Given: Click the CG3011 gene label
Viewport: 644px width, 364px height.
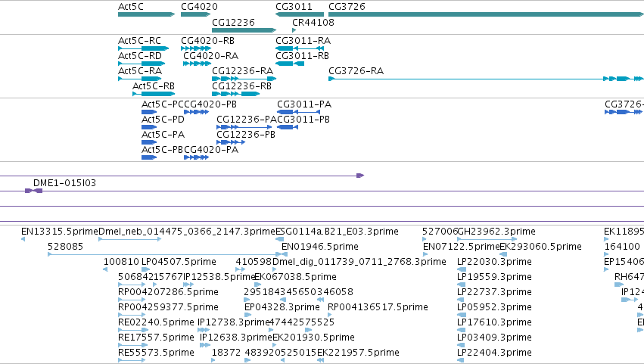Looking at the screenshot, I should coord(294,7).
